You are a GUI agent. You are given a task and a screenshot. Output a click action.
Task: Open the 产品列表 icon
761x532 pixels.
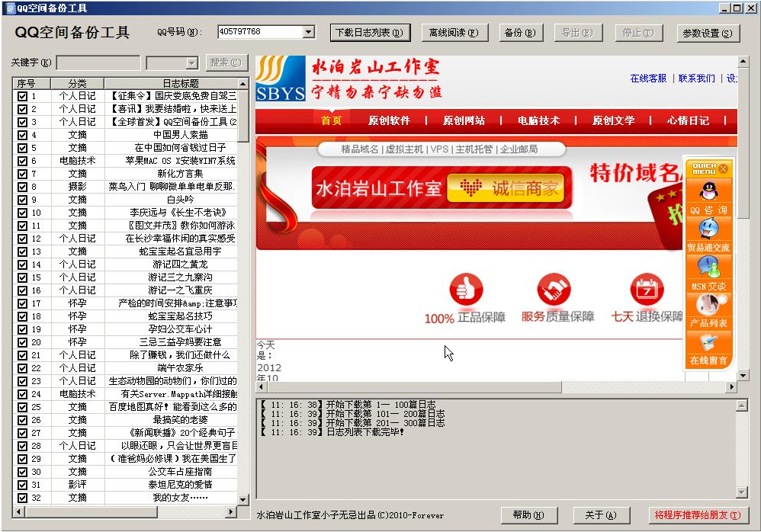(708, 304)
